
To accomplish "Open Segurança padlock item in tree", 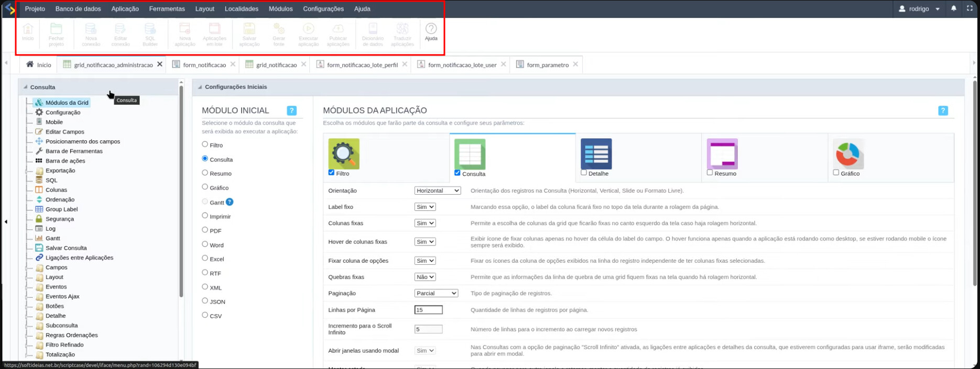I will click(59, 219).
